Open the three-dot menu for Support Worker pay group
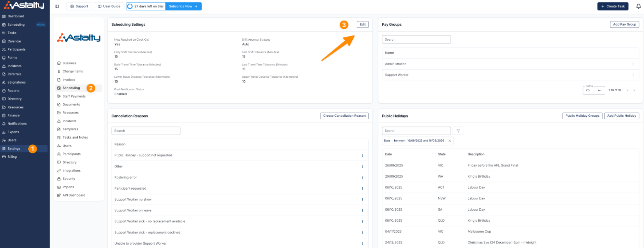The width and height of the screenshot is (644, 248). click(633, 75)
